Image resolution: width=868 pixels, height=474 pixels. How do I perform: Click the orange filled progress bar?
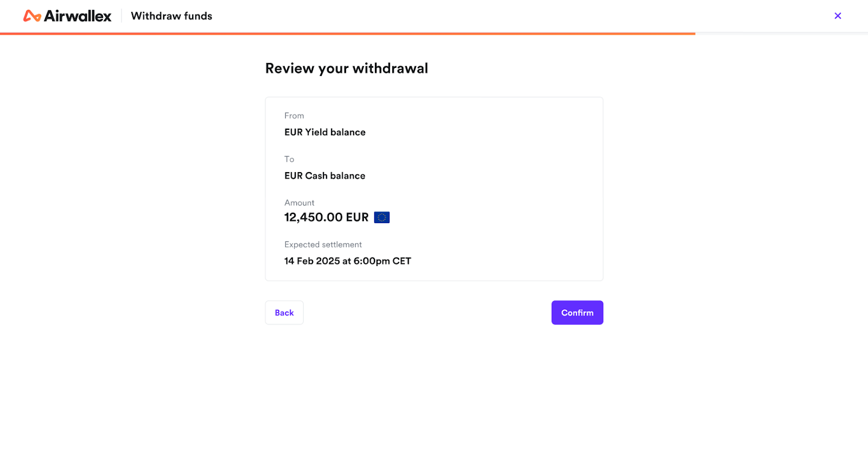coord(347,34)
